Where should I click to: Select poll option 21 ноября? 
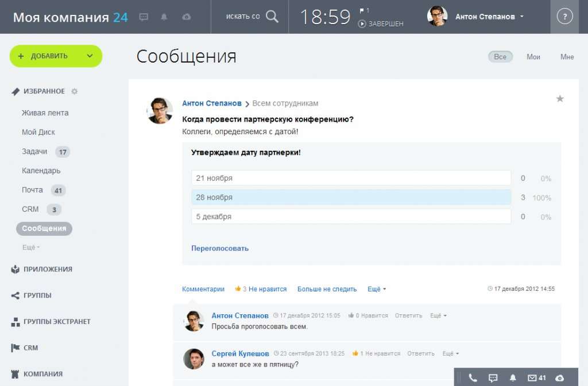pos(351,178)
